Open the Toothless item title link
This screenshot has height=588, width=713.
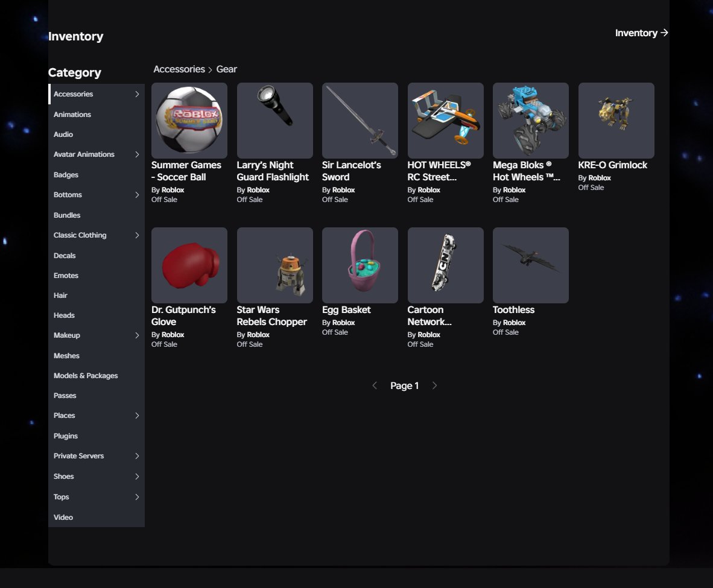[513, 310]
